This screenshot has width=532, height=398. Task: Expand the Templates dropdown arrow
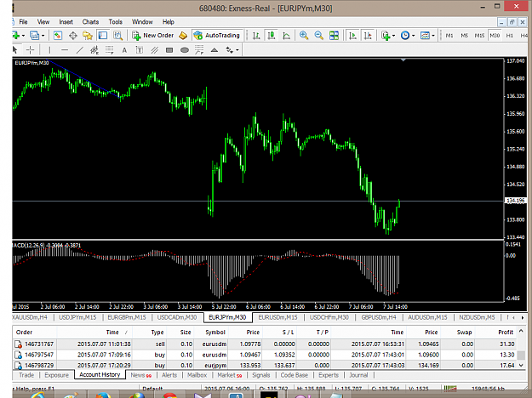[433, 36]
